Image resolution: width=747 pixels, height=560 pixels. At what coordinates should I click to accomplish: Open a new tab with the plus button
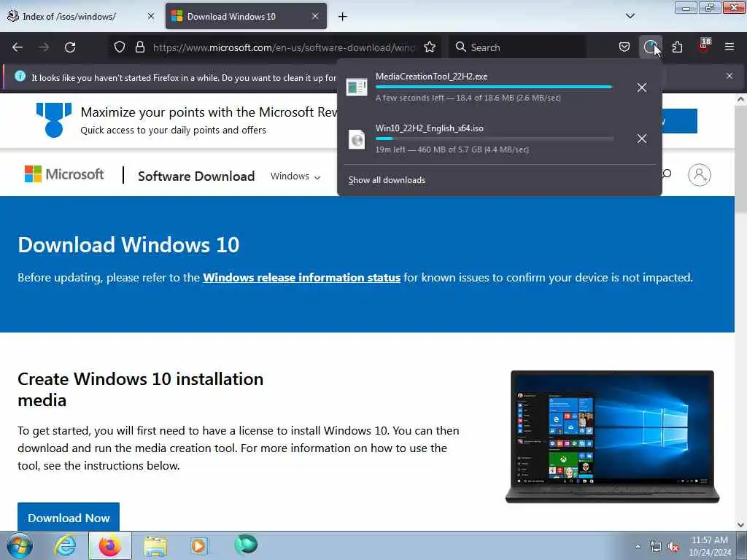click(343, 17)
